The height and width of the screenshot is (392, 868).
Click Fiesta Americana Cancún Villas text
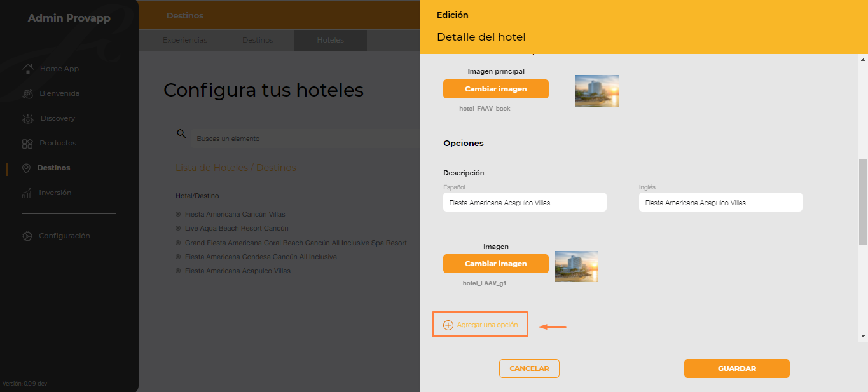point(235,214)
